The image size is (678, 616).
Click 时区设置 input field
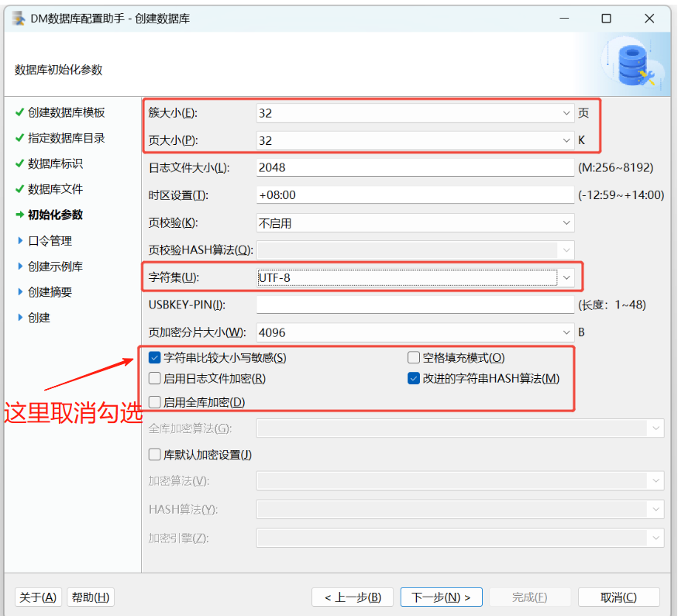415,195
